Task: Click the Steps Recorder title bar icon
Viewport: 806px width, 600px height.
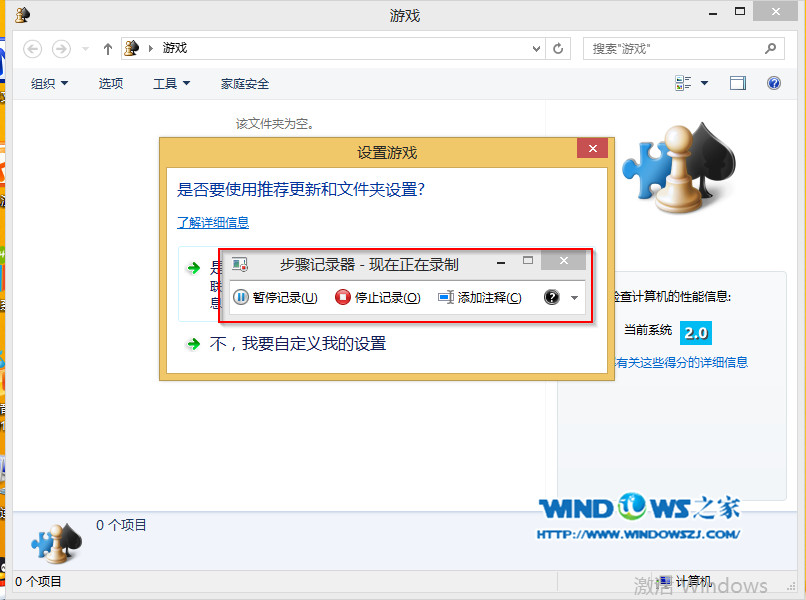Action: coord(240,265)
